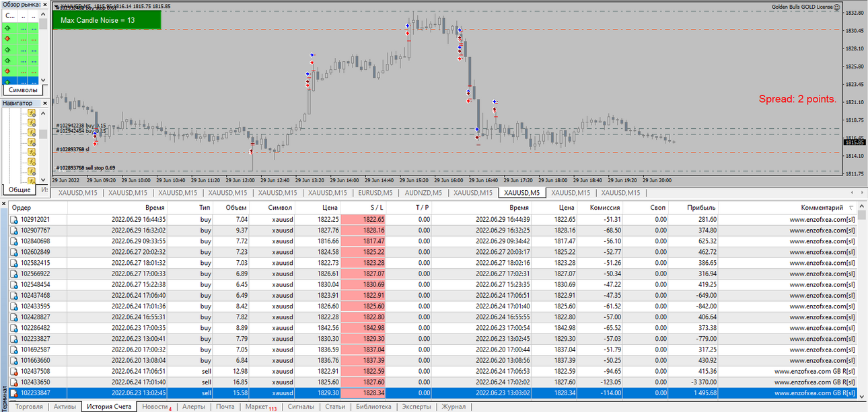Click Market Watch scrollbar down arrow
This screenshot has height=412, width=868.
43,81
